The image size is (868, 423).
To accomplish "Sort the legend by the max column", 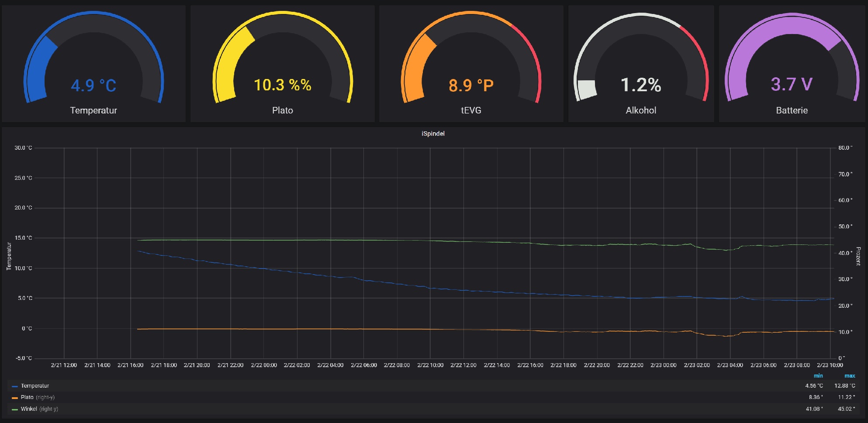I will pos(850,376).
